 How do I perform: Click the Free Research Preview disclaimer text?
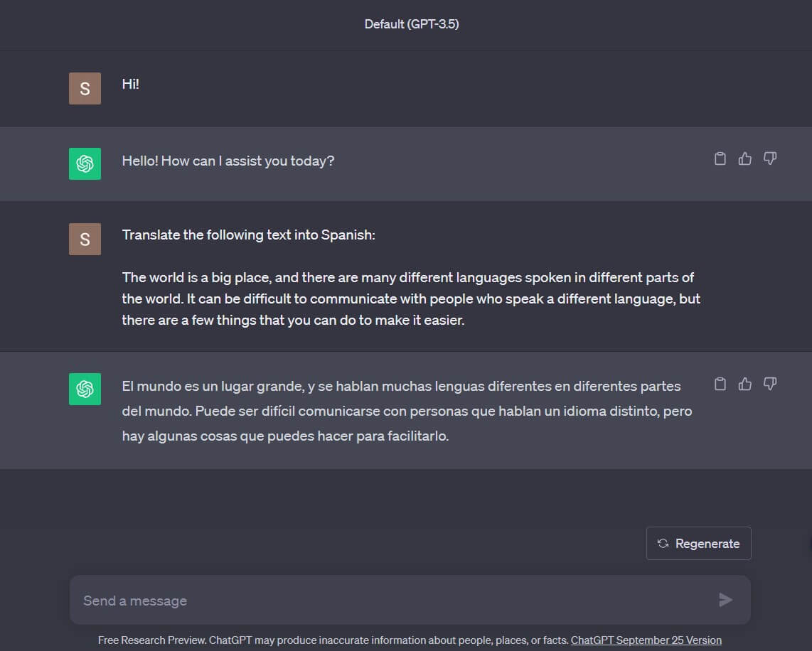coord(333,640)
